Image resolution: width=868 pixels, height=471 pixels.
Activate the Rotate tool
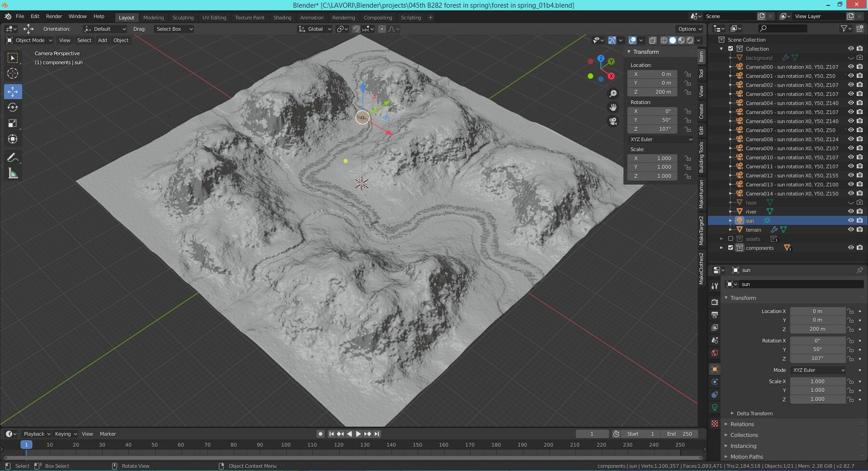[13, 107]
